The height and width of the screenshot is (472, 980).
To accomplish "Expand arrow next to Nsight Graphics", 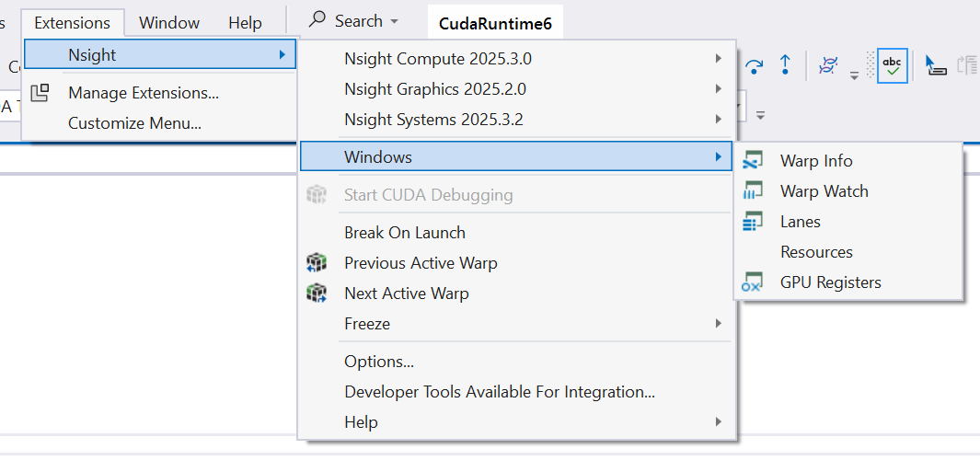I will click(719, 88).
